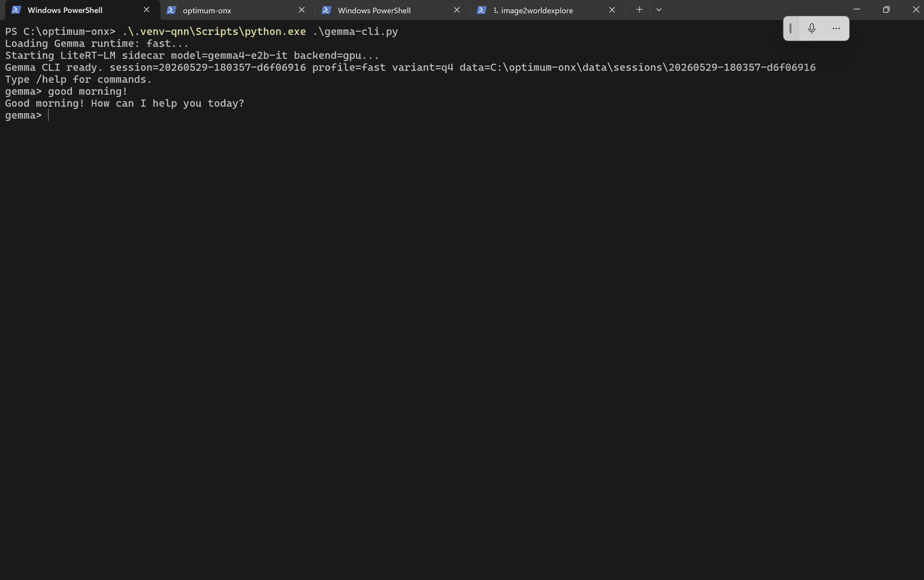
Task: Grab the voice typing panel drag handle
Action: click(x=791, y=28)
